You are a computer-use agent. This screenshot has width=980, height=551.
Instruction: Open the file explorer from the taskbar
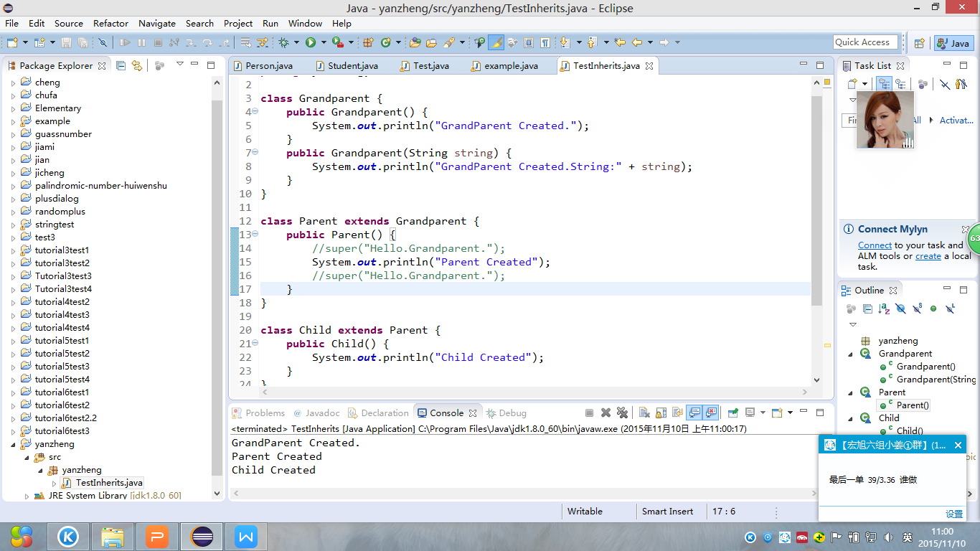(x=113, y=536)
